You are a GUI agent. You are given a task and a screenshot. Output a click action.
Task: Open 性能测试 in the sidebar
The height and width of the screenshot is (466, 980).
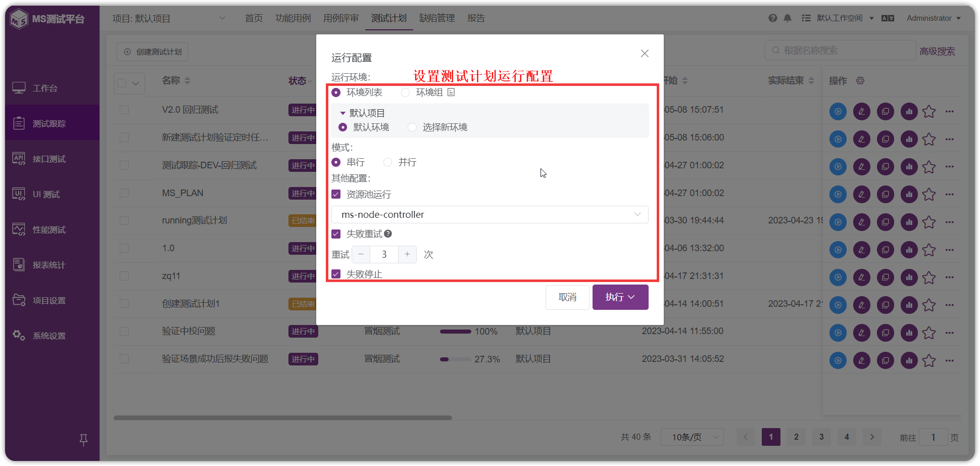[x=53, y=230]
